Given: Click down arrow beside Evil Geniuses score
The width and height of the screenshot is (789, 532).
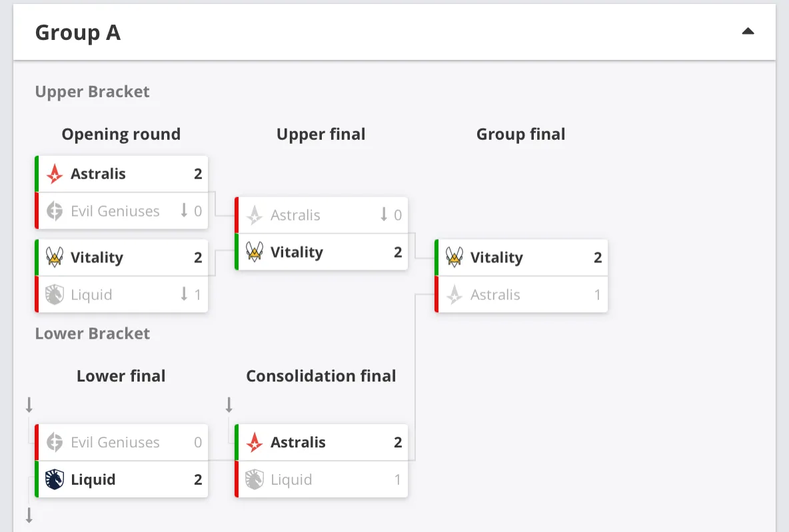Looking at the screenshot, I should 184,210.
